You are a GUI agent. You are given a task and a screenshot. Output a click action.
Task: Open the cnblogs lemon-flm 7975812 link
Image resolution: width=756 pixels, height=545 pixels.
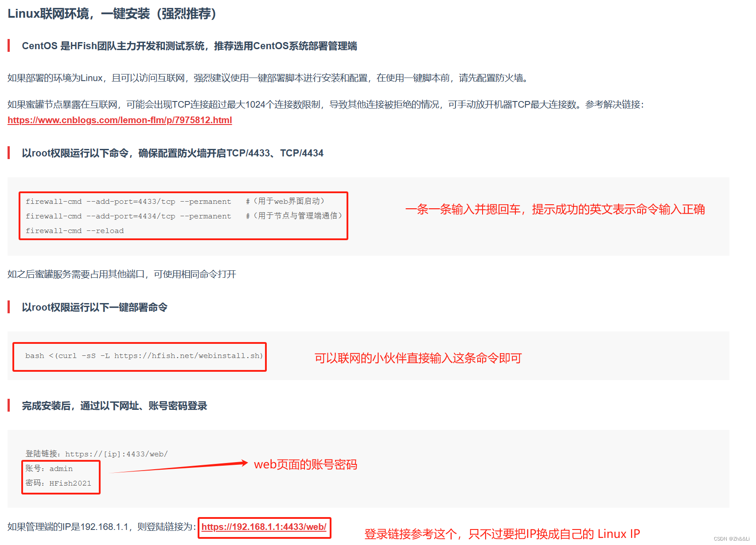click(x=120, y=120)
